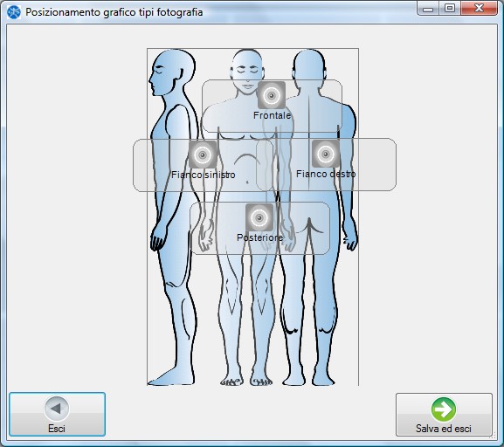
Task: Click the side-profile body figure's head
Action: click(x=172, y=72)
